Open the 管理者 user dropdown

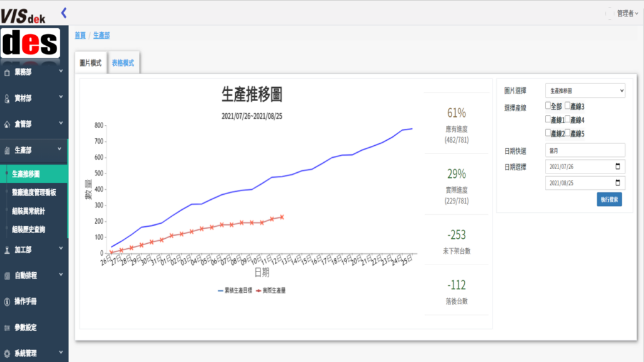tap(626, 13)
